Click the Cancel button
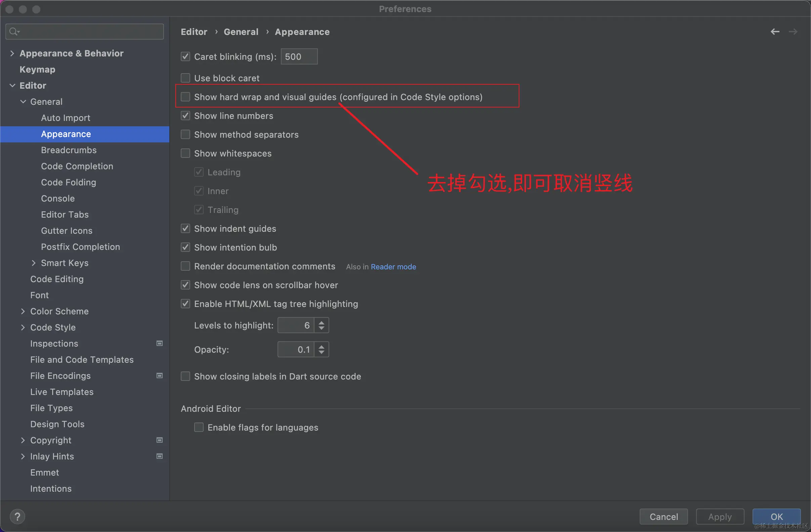The width and height of the screenshot is (811, 532). [x=664, y=517]
